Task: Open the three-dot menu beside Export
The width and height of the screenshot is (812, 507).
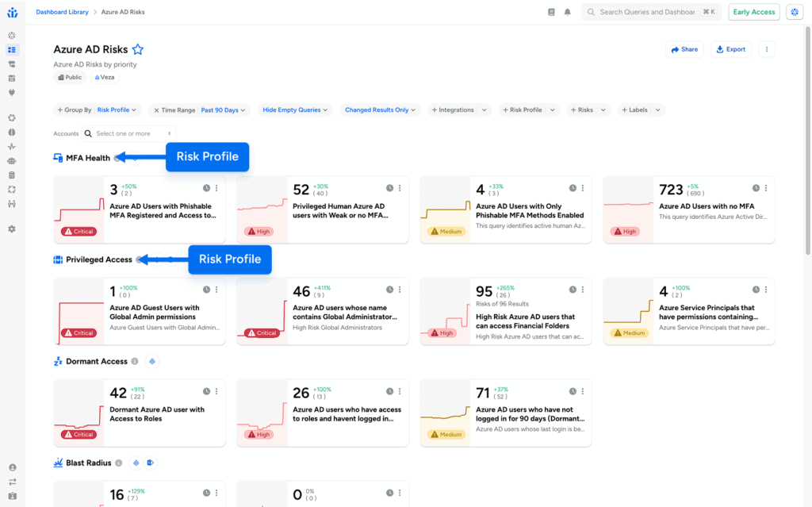Action: [766, 49]
